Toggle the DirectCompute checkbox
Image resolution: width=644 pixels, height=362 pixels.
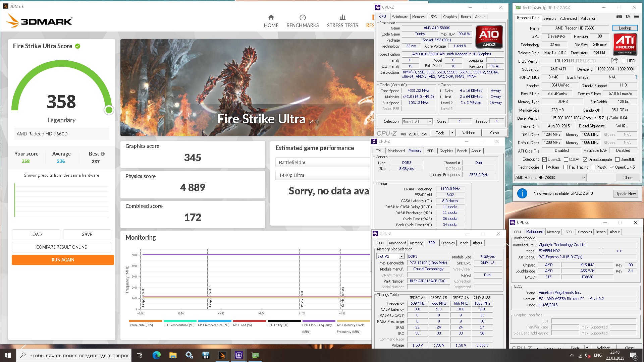click(585, 160)
